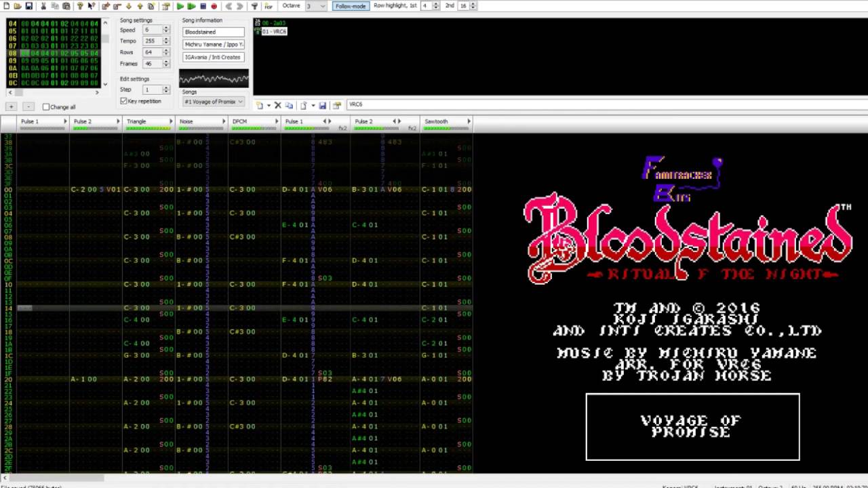Click frame editor horizontal scrollbar
Viewport: 868px width, 488px height.
(54, 92)
